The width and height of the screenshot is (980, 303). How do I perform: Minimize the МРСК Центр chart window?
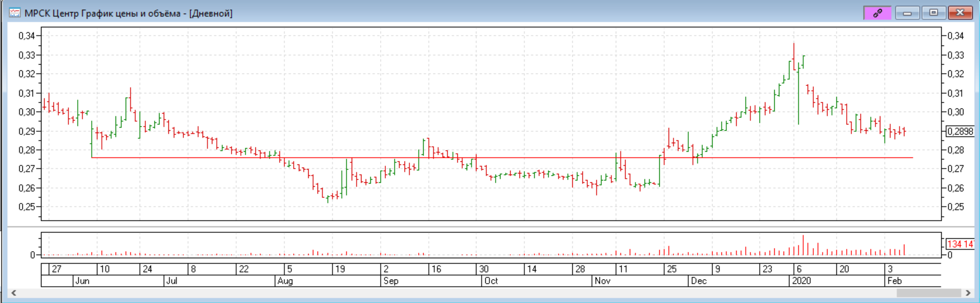point(907,13)
